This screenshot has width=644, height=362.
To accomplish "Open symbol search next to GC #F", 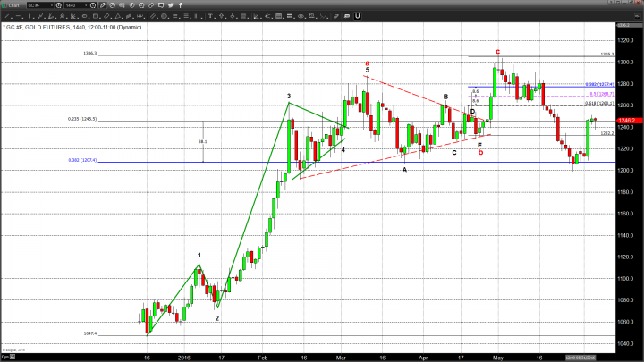I will tap(58, 5).
